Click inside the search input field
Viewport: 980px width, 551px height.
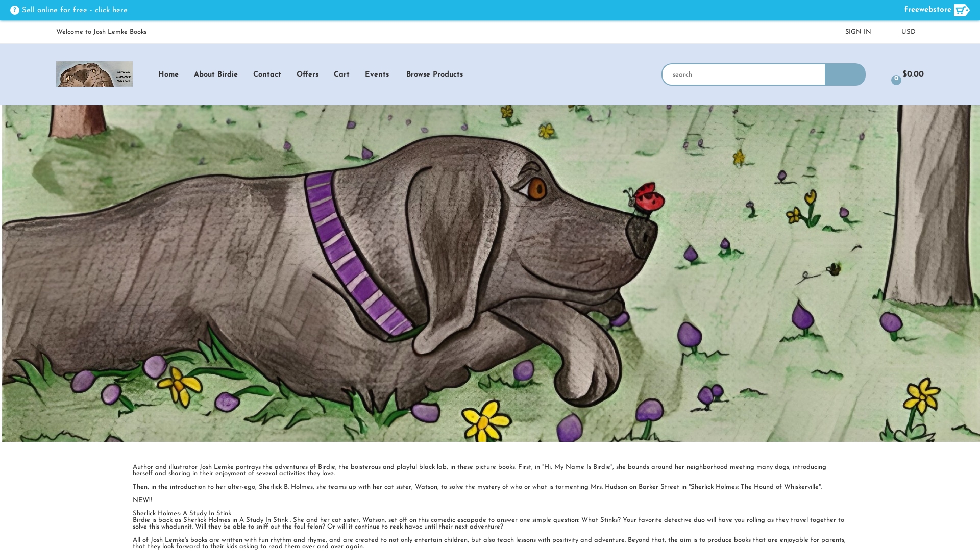coord(744,74)
